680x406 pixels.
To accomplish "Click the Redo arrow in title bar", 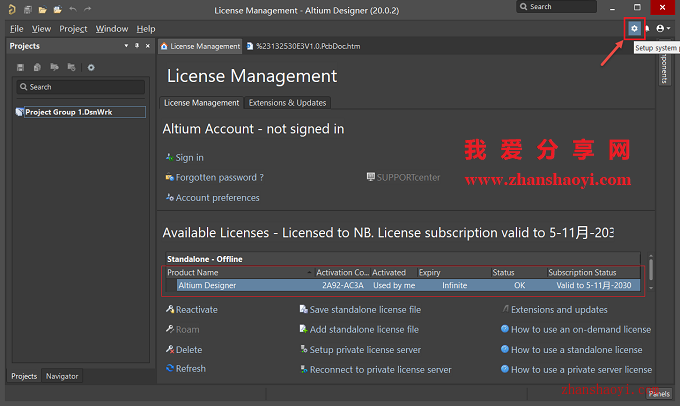I will pyautogui.click(x=88, y=9).
